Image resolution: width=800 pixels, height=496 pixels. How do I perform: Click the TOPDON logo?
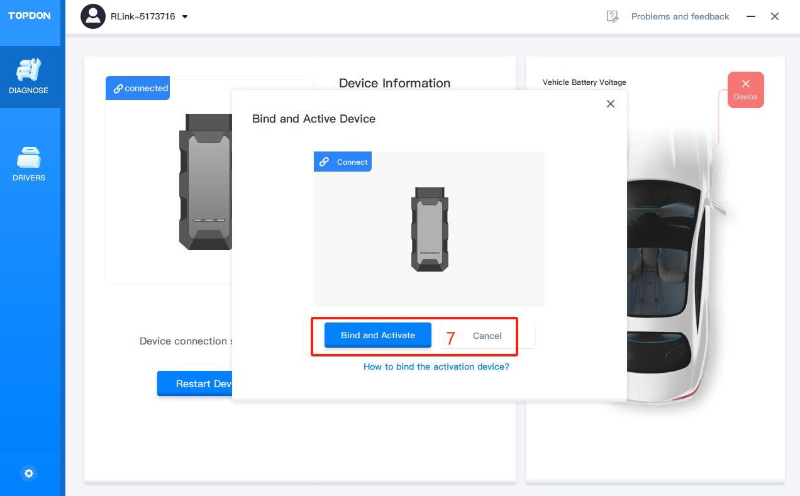pyautogui.click(x=29, y=16)
